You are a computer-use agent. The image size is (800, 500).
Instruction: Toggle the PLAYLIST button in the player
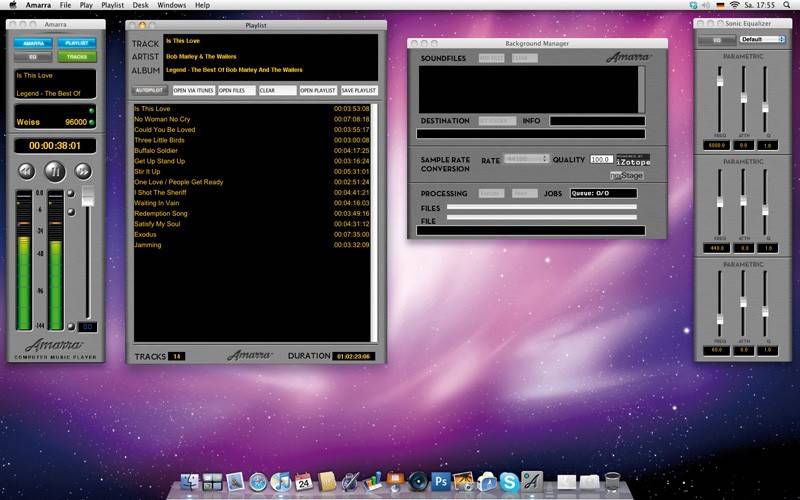tap(77, 43)
